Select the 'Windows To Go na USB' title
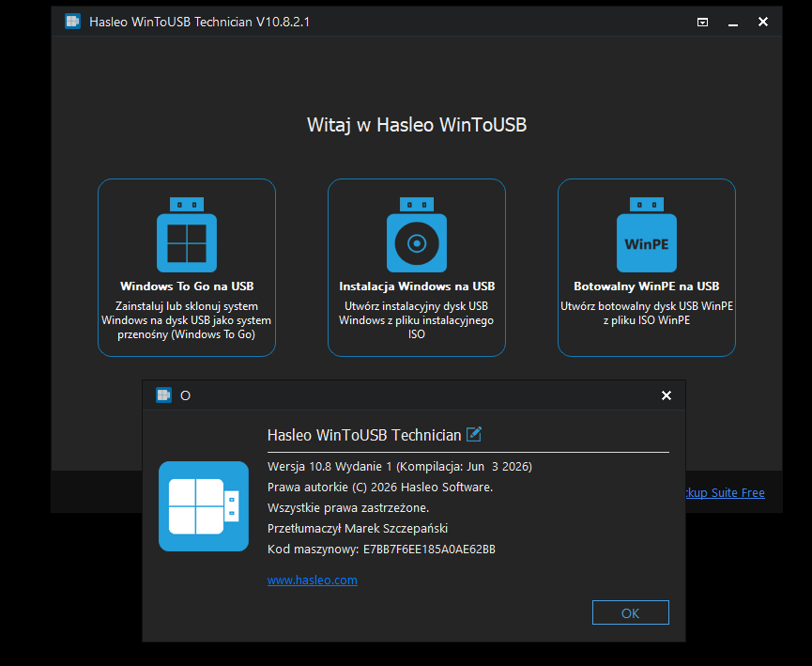The image size is (812, 666). point(187,287)
